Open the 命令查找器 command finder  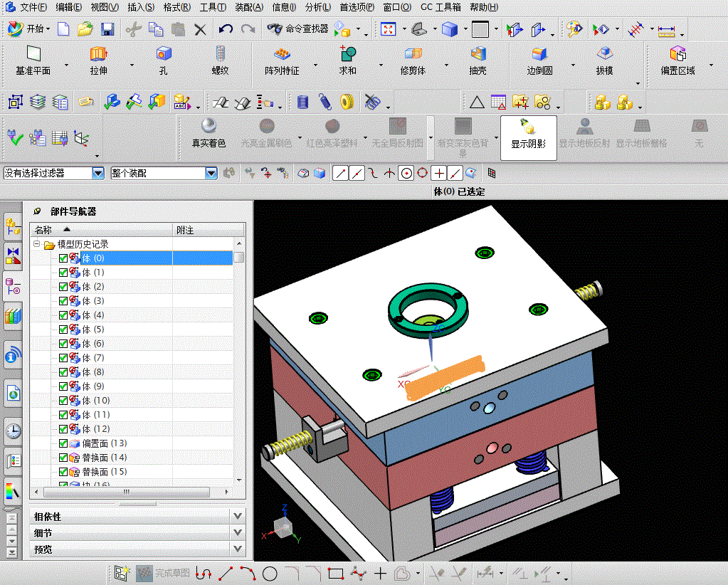coord(297,28)
